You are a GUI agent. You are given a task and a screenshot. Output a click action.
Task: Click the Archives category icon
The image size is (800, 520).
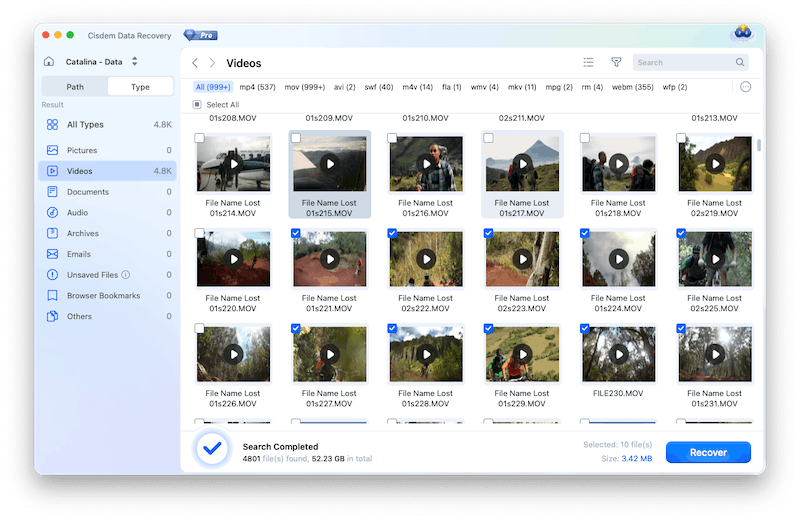pyautogui.click(x=52, y=233)
